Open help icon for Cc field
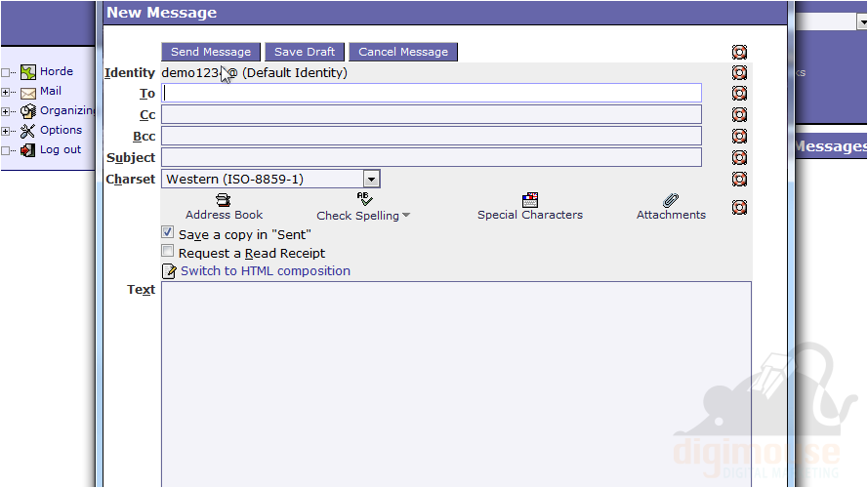This screenshot has width=868, height=488. [739, 114]
